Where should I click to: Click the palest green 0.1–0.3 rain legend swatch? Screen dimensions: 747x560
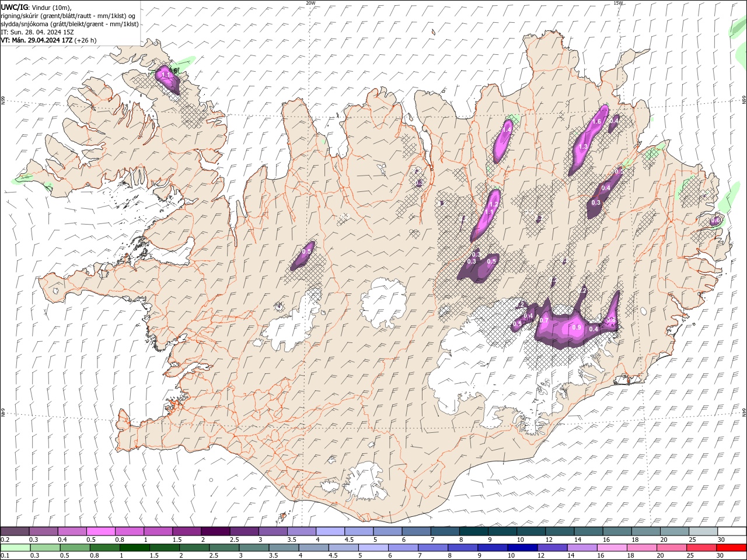(15, 548)
